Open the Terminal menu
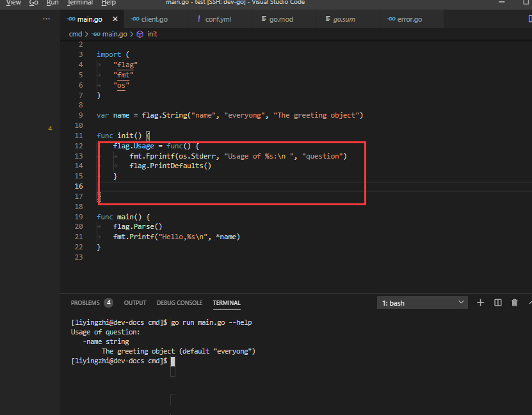This screenshot has height=415, width=532. 79,3
